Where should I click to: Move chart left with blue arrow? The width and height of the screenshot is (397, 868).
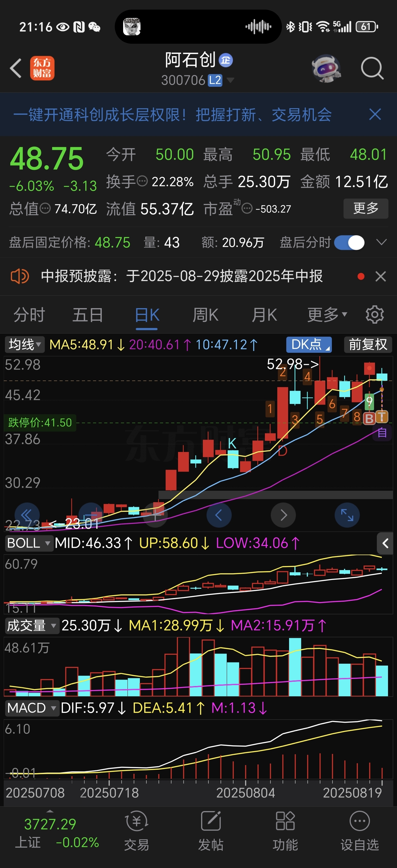219,515
